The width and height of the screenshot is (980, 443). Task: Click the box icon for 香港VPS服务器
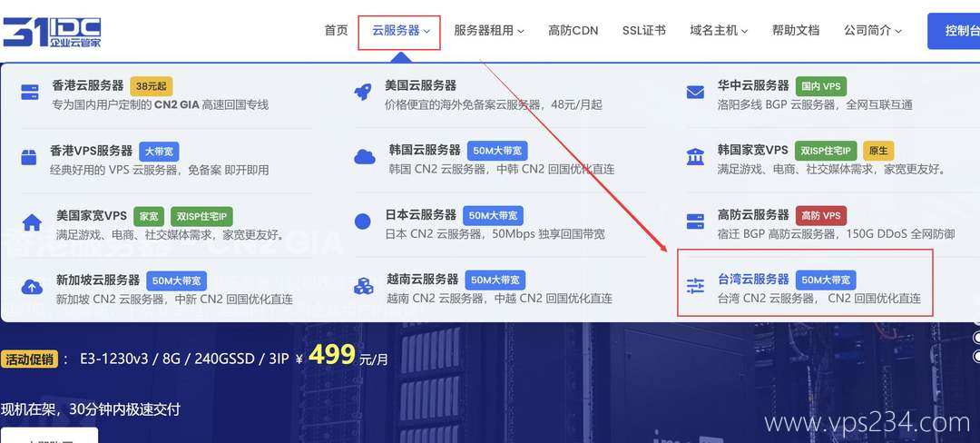29,157
